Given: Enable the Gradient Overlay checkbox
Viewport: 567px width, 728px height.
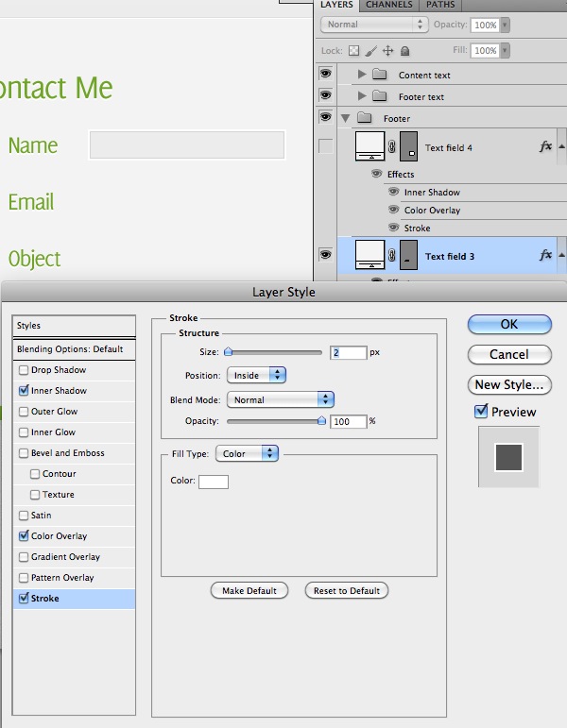Looking at the screenshot, I should click(24, 557).
